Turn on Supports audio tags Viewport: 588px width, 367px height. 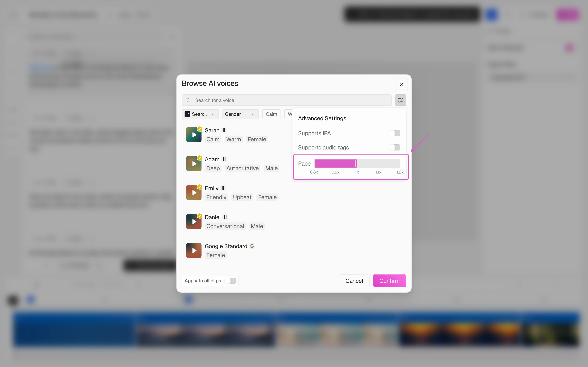pyautogui.click(x=394, y=147)
